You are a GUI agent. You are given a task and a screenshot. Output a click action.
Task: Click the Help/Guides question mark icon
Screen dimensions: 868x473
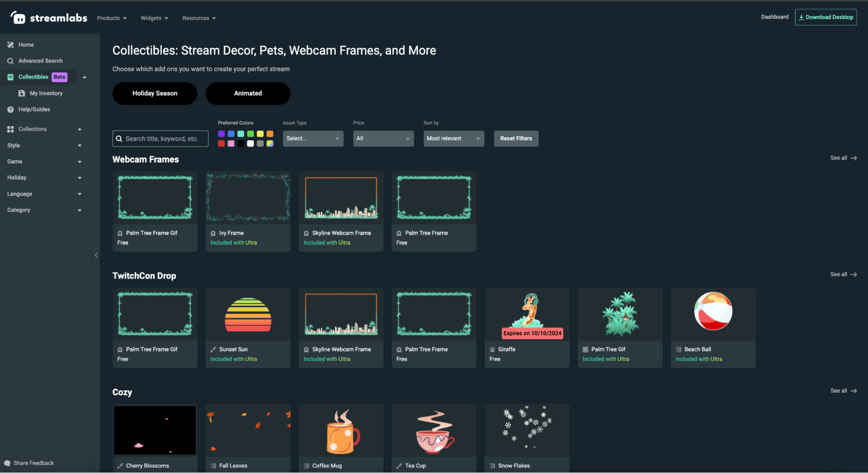10,109
